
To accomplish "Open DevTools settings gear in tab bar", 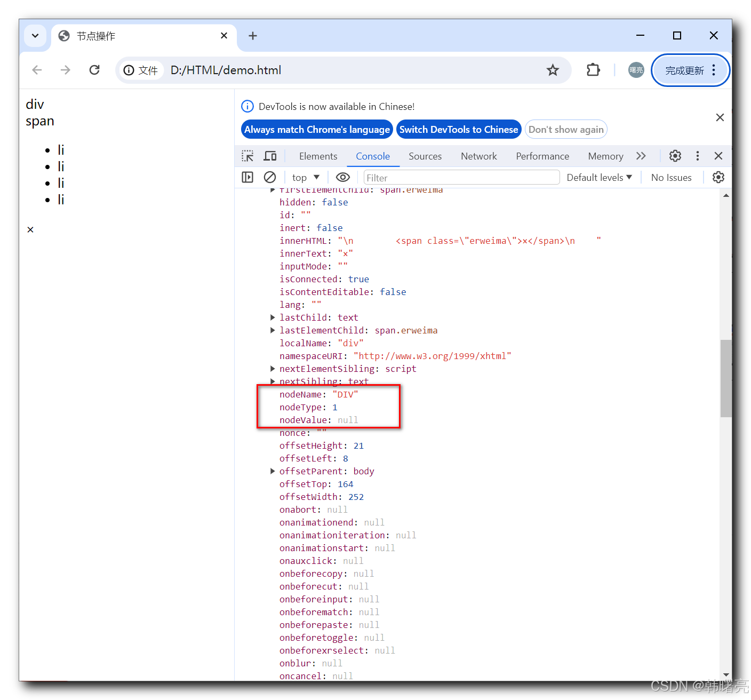I will [x=675, y=156].
